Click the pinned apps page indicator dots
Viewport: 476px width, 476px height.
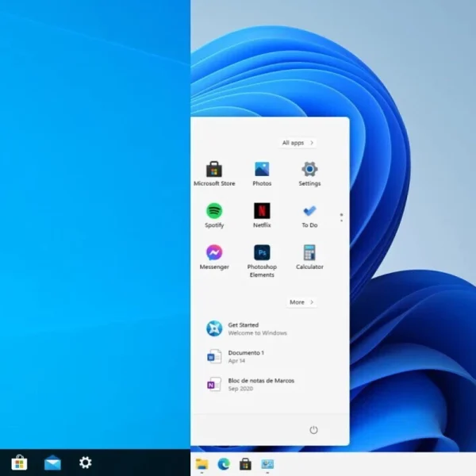(341, 217)
